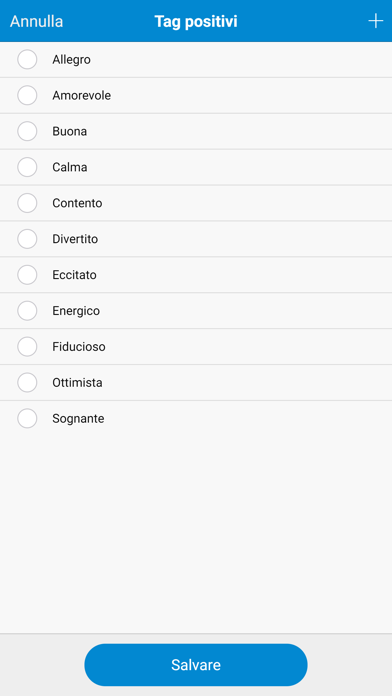
Task: Toggle the Buona tag circle
Action: tap(27, 131)
